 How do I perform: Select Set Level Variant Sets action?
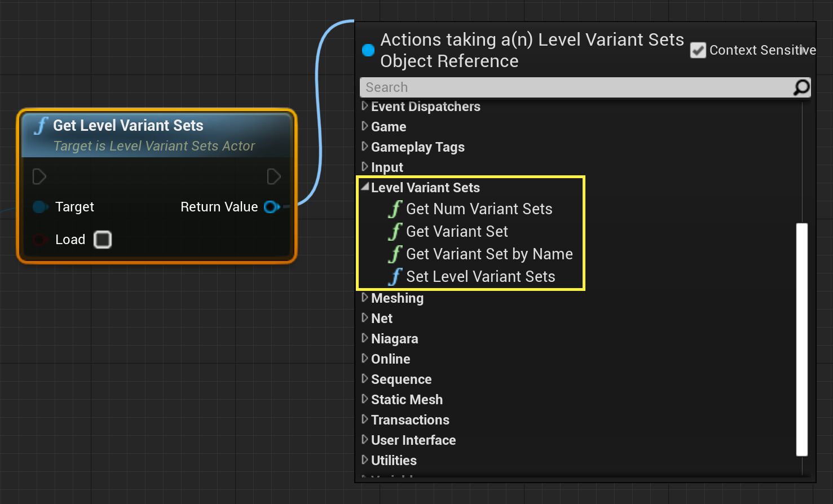tap(481, 277)
